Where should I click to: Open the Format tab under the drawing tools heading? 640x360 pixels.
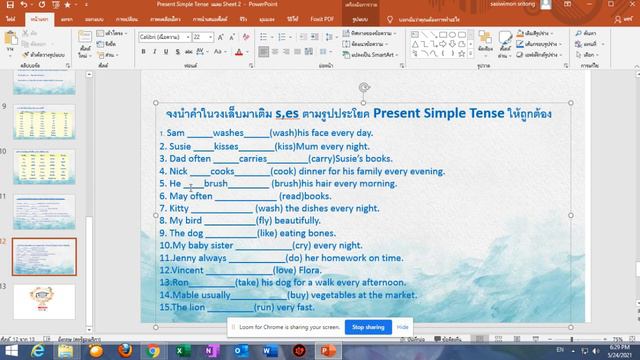click(360, 19)
